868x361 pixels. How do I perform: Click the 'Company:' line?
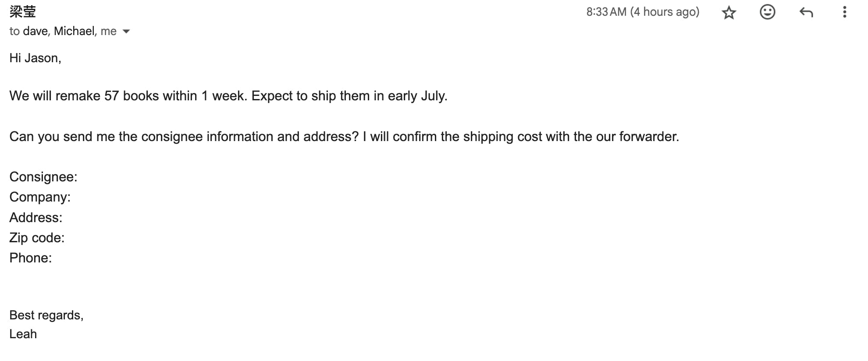(40, 197)
